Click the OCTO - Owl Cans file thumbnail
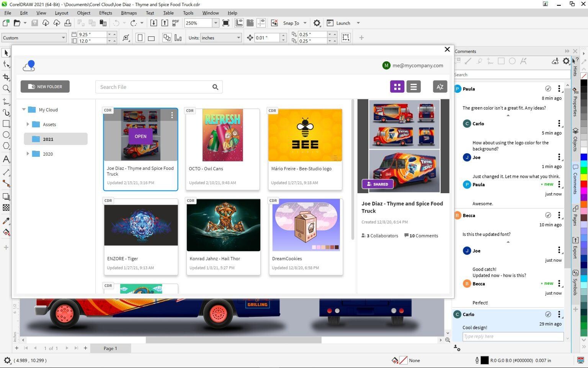This screenshot has width=588, height=368. point(223,135)
